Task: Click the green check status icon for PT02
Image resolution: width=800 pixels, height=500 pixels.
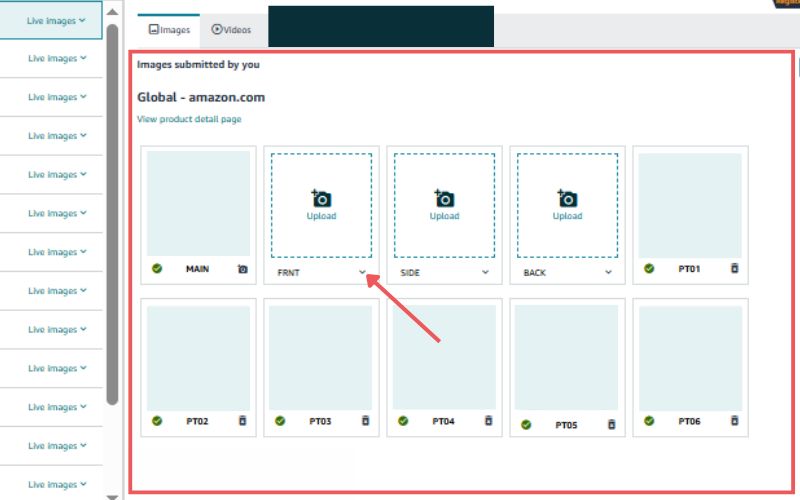Action: (x=157, y=421)
